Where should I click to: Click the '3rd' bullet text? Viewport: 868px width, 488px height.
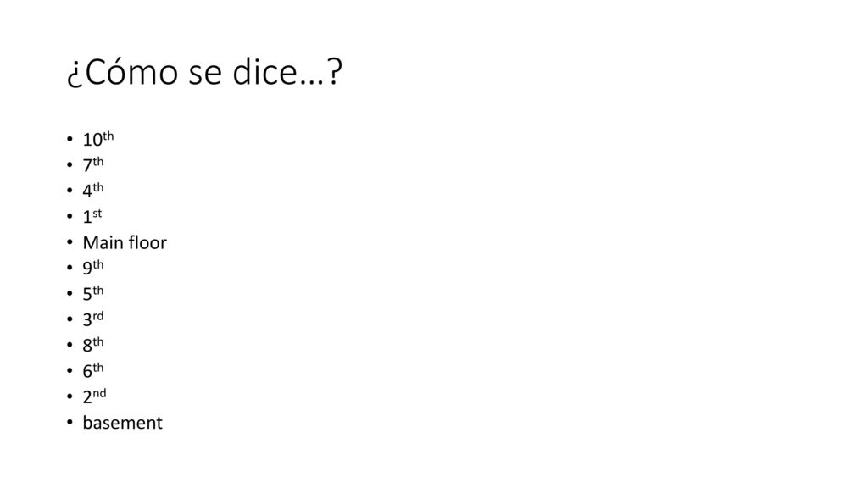pos(93,319)
